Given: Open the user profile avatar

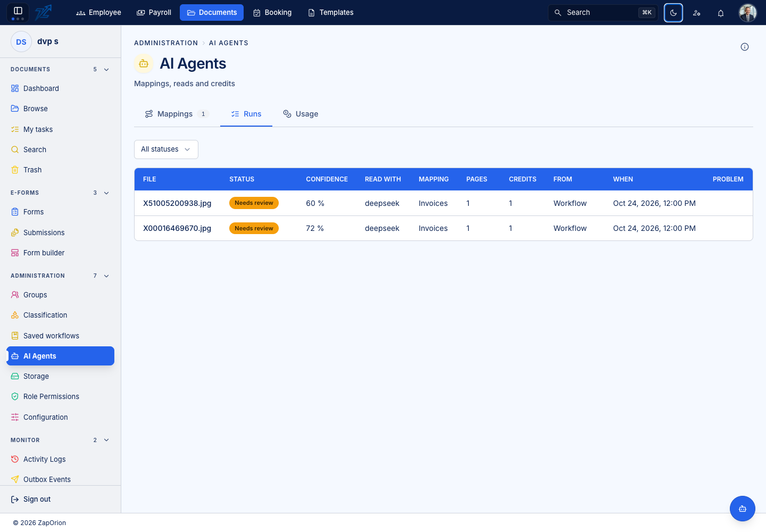Looking at the screenshot, I should [748, 13].
